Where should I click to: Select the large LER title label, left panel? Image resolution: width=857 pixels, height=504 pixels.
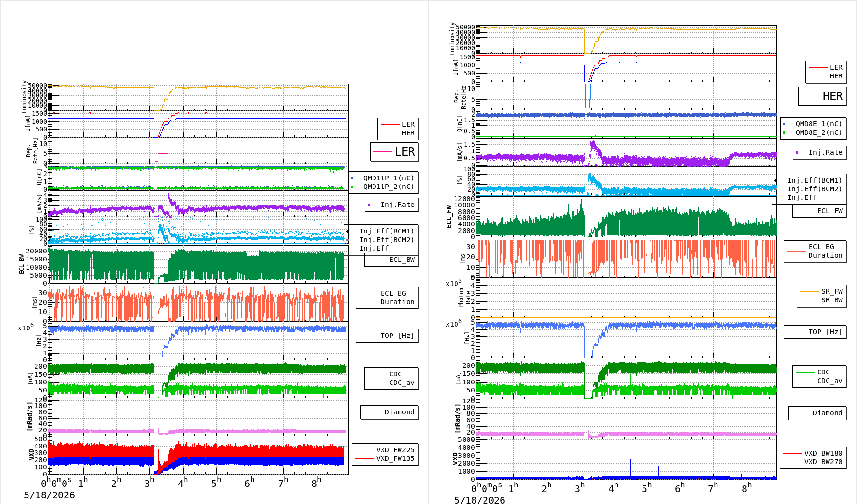pos(405,152)
